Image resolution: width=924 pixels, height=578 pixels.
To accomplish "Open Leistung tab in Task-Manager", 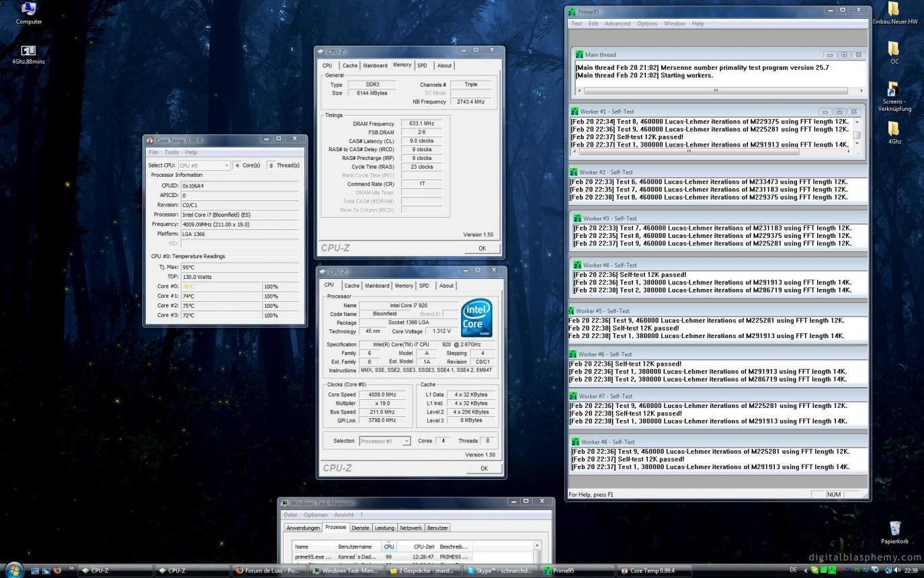I will point(384,528).
